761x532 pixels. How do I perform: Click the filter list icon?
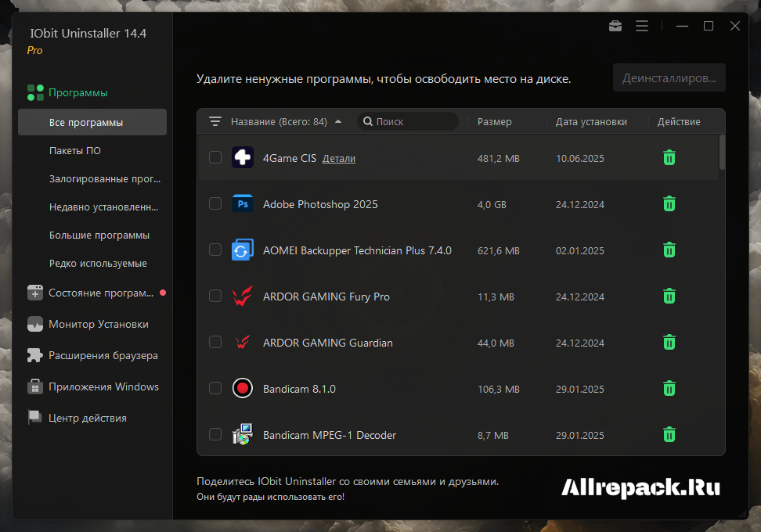click(x=215, y=121)
